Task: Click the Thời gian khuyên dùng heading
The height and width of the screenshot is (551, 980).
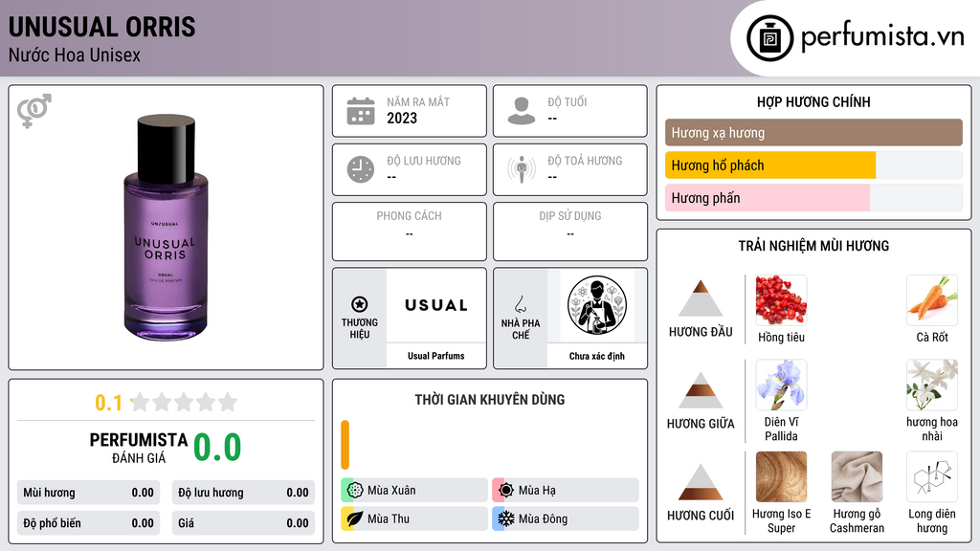Action: 490,399
